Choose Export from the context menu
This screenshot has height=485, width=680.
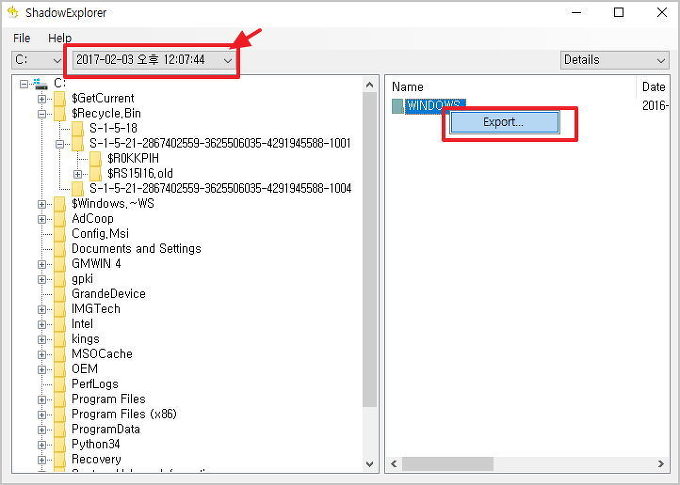point(502,123)
